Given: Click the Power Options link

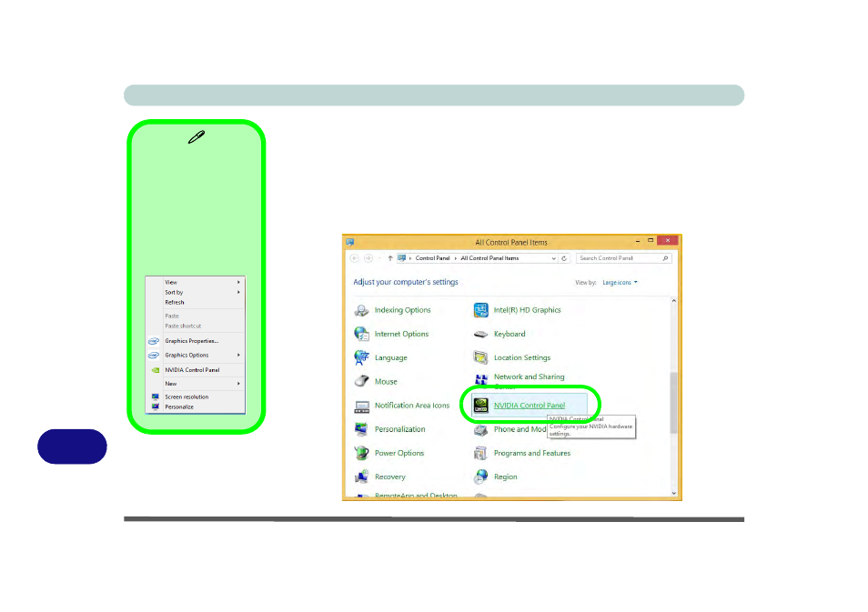Looking at the screenshot, I should 399,453.
